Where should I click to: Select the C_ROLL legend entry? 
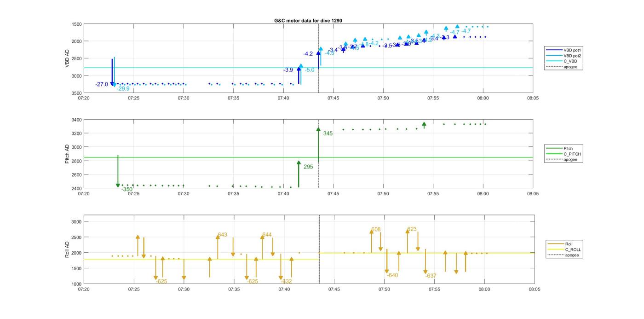(570, 249)
